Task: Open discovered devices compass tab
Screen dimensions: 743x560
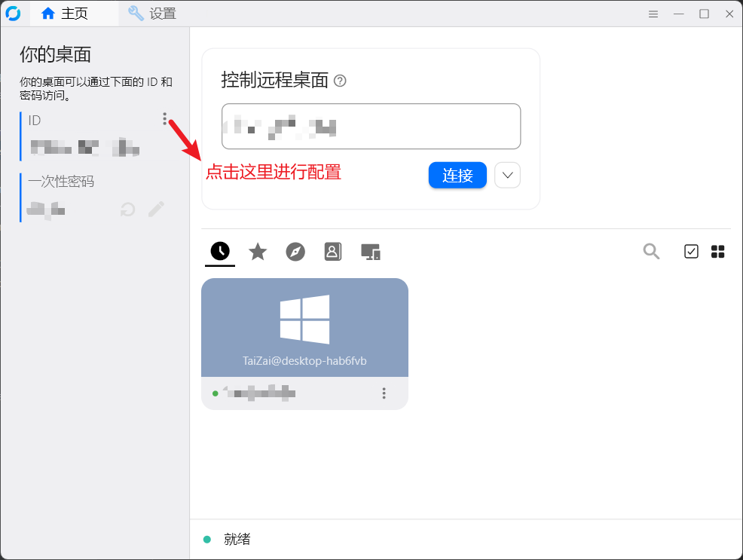Action: click(295, 252)
